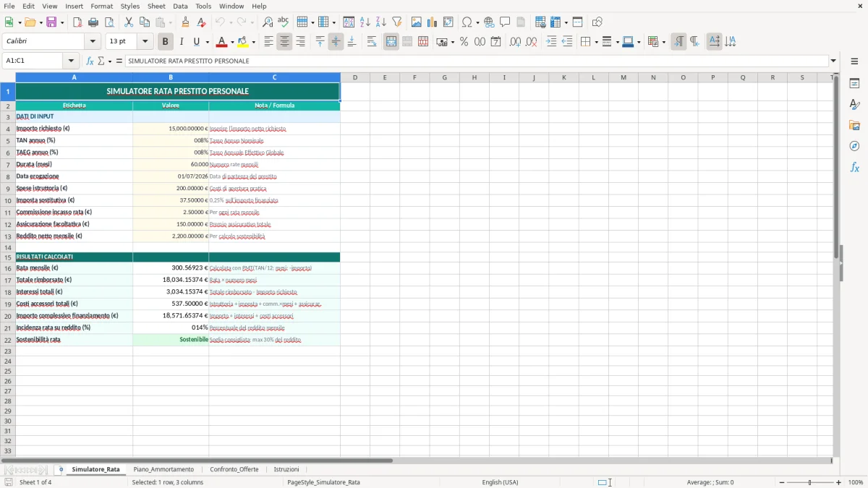Cut the selection with the scissors icon
868x488 pixels.
point(128,22)
